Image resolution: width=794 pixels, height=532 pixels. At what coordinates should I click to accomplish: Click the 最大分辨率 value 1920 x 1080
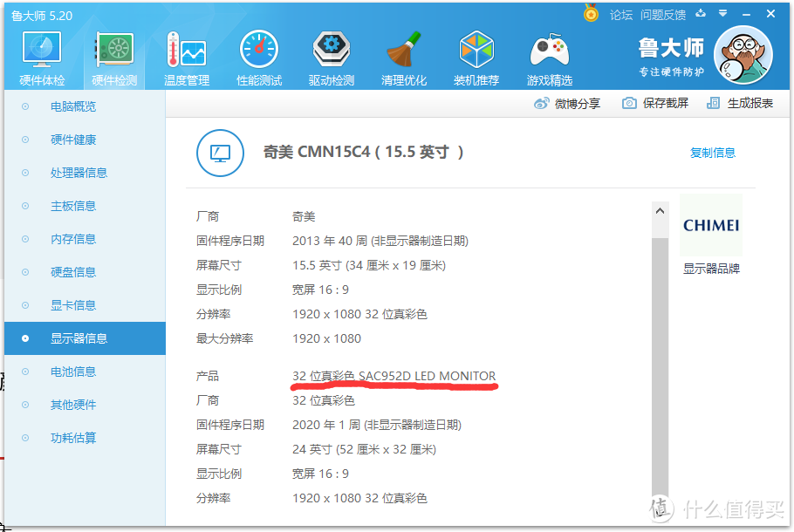tap(326, 338)
